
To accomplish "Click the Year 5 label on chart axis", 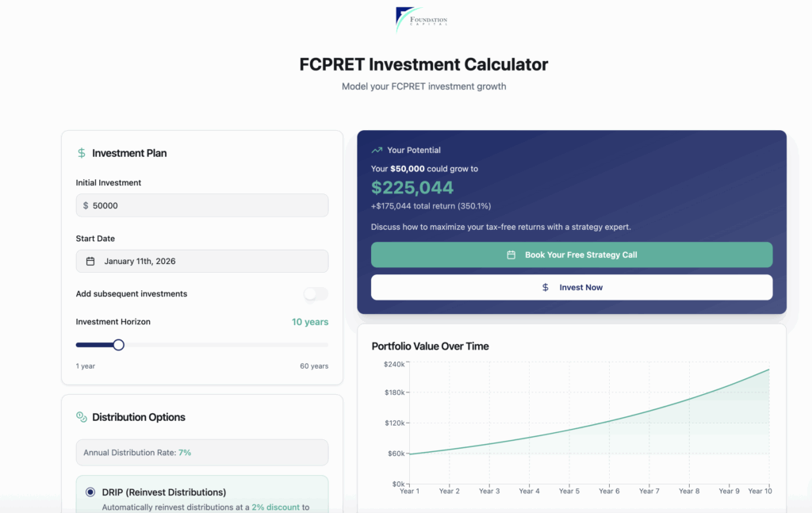I will point(569,492).
